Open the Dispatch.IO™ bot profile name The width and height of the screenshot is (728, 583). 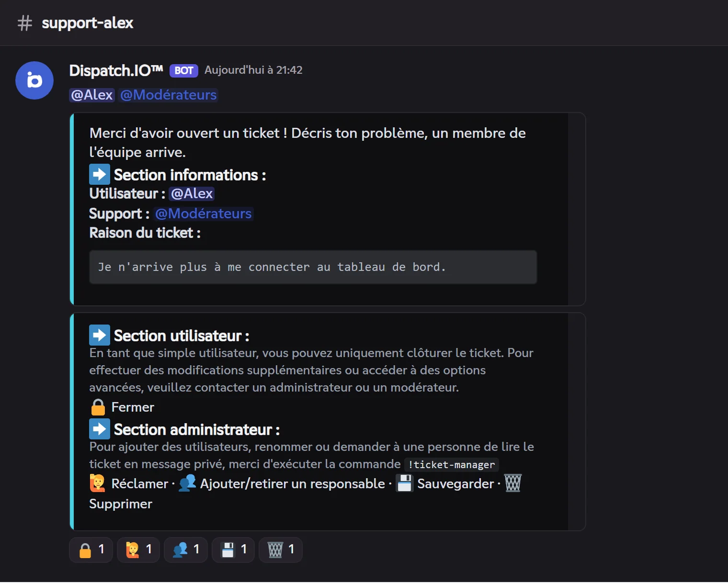(x=116, y=70)
